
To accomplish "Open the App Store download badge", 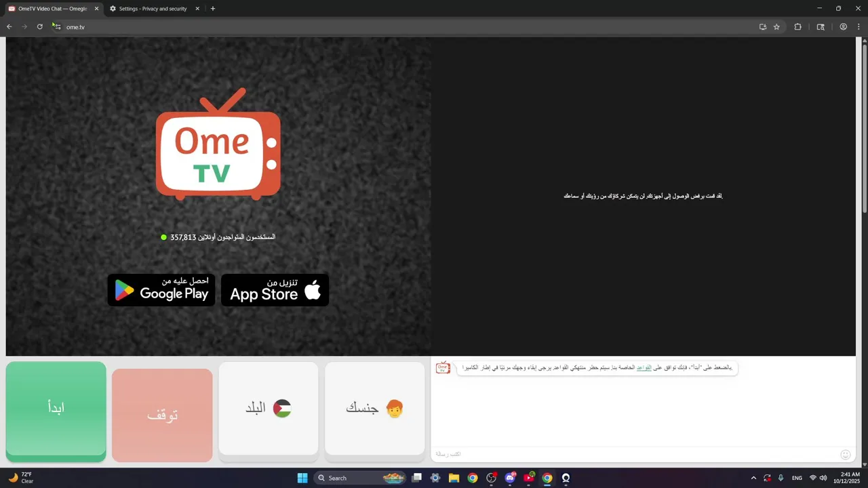I will tap(275, 290).
